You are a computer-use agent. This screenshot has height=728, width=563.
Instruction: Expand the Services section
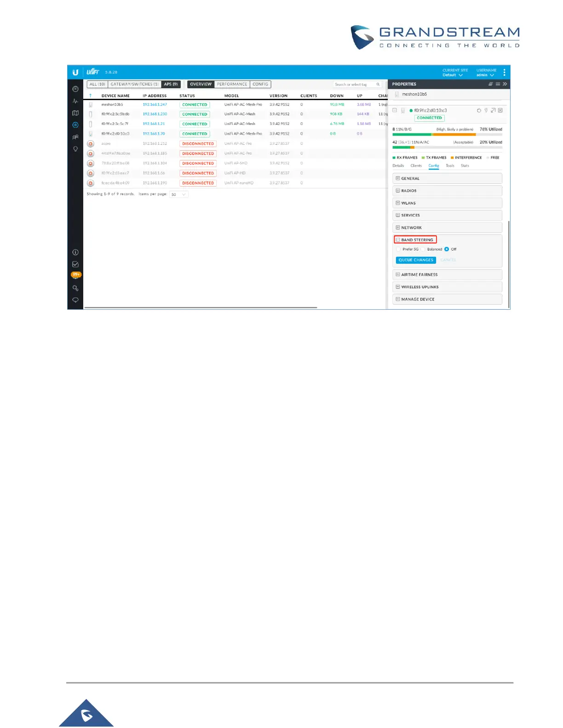coord(447,215)
